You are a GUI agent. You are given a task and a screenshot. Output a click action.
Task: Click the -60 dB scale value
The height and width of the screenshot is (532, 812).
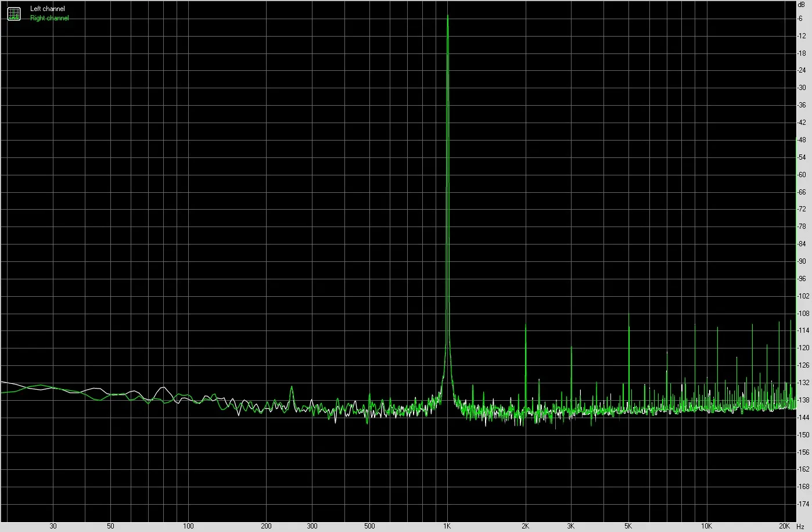click(x=802, y=175)
